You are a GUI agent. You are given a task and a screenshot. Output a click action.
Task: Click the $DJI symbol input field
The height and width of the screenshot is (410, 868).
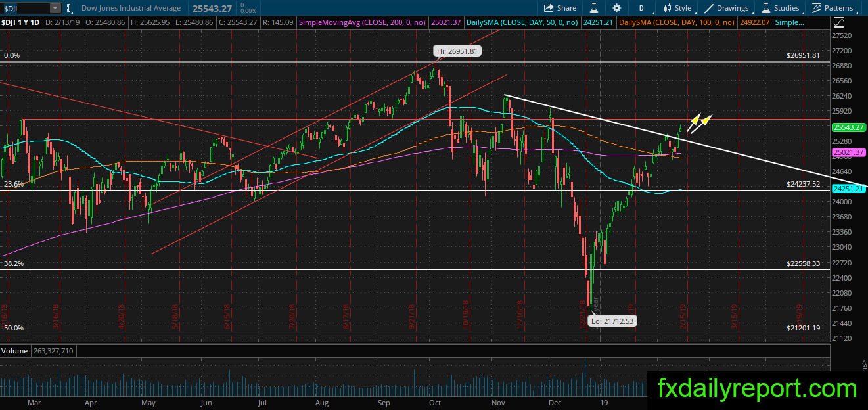pos(25,8)
